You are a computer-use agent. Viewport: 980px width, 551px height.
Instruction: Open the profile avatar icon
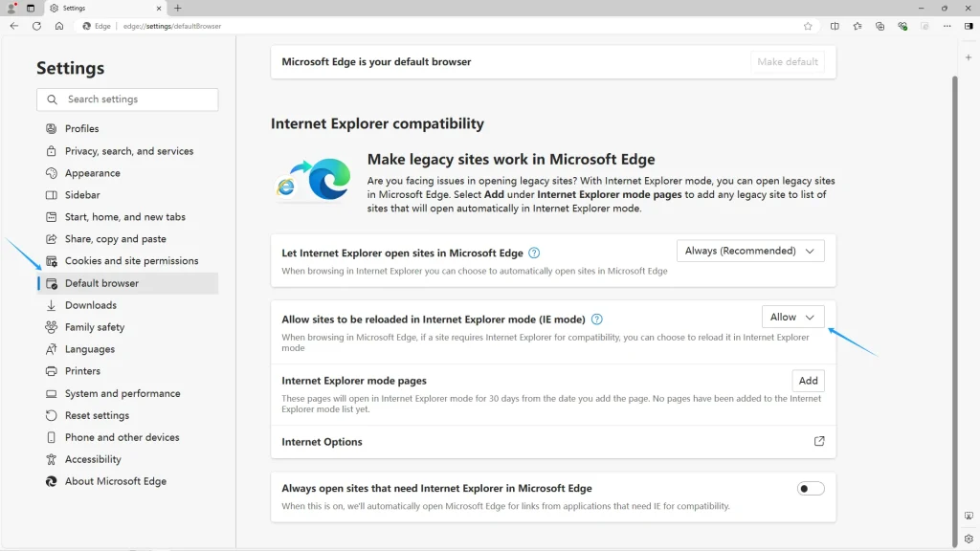[x=11, y=8]
